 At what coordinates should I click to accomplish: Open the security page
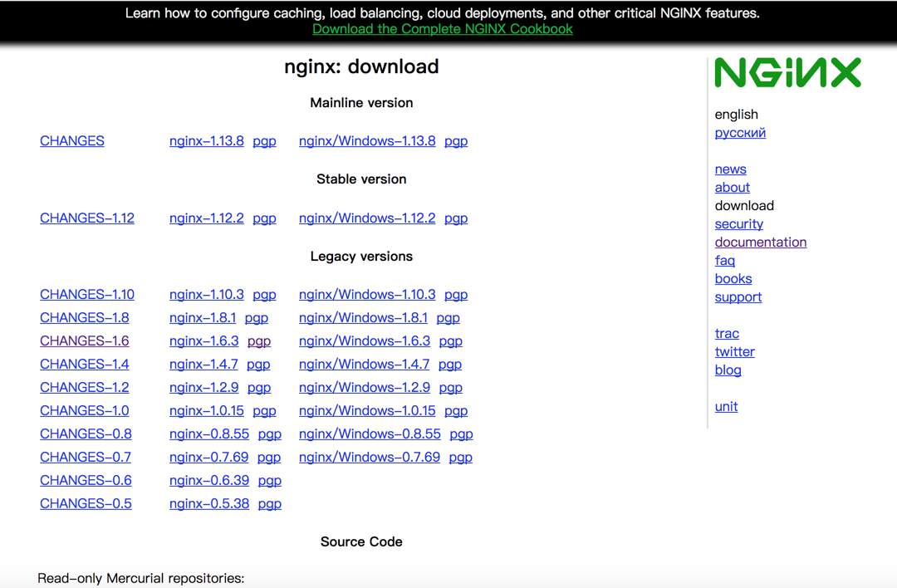[x=739, y=224]
